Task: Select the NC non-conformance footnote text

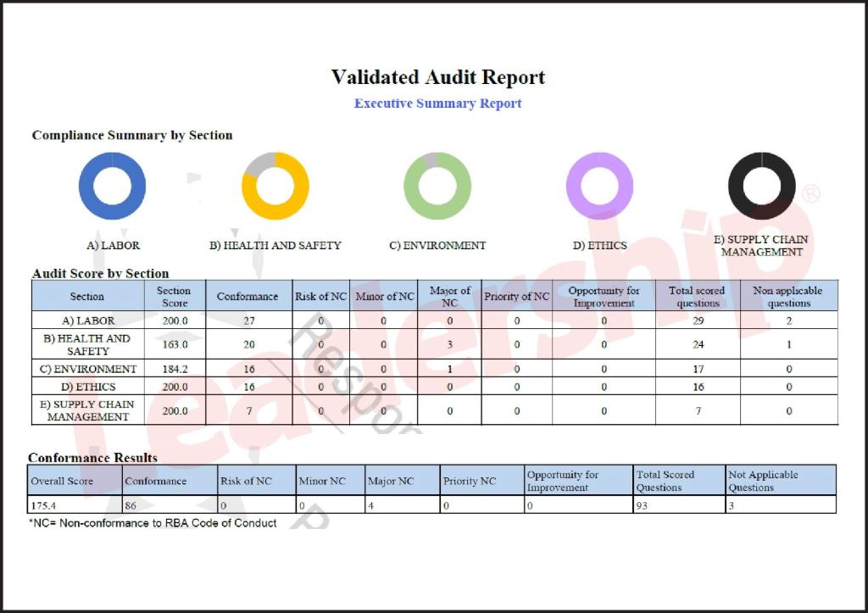Action: 153,523
